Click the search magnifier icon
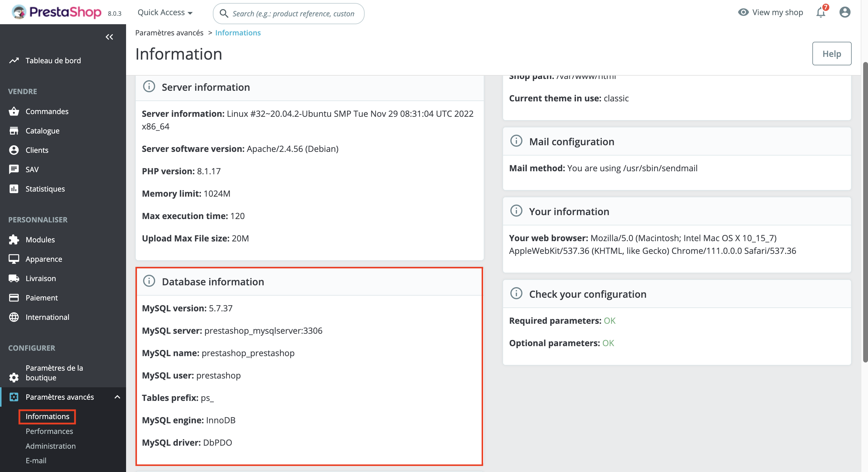The height and width of the screenshot is (472, 868). [x=224, y=14]
